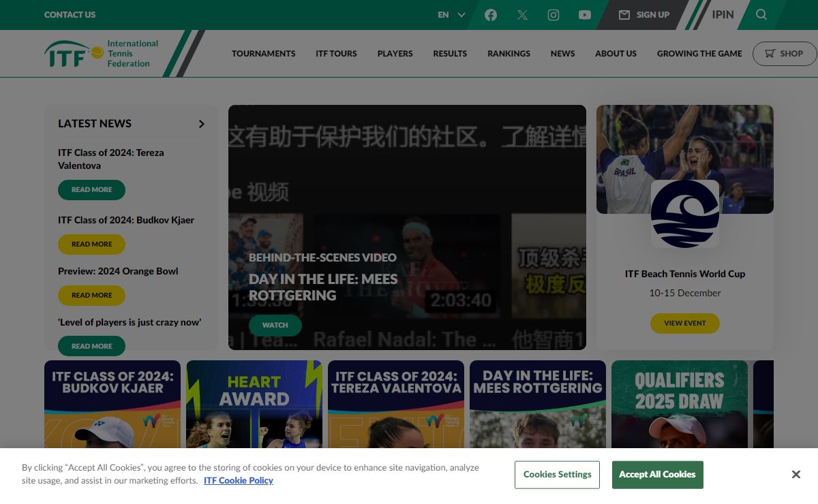Open the Tournaments menu

(x=264, y=53)
